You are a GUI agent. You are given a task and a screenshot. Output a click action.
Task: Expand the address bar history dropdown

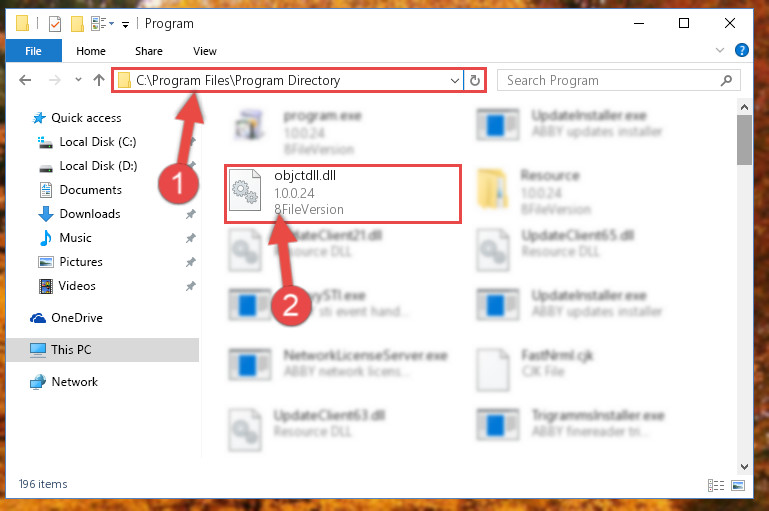click(455, 80)
